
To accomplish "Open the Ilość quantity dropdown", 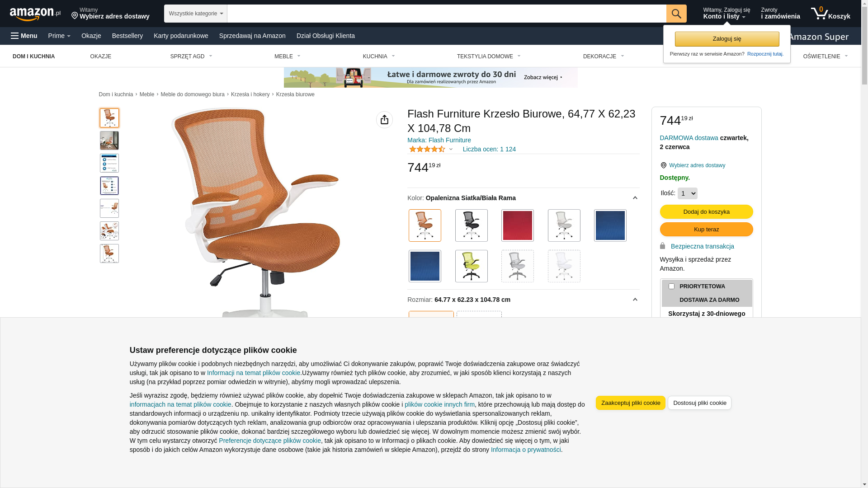I will click(687, 193).
